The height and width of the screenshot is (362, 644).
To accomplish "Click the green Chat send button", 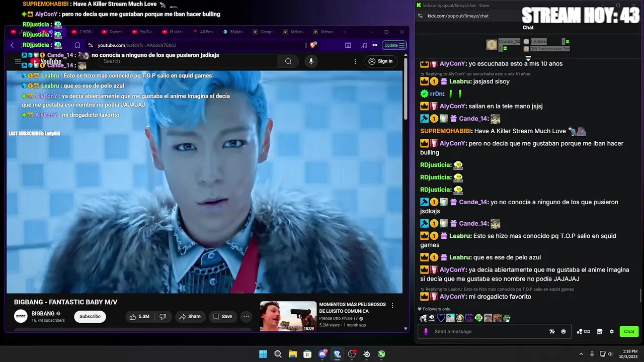I will click(629, 331).
